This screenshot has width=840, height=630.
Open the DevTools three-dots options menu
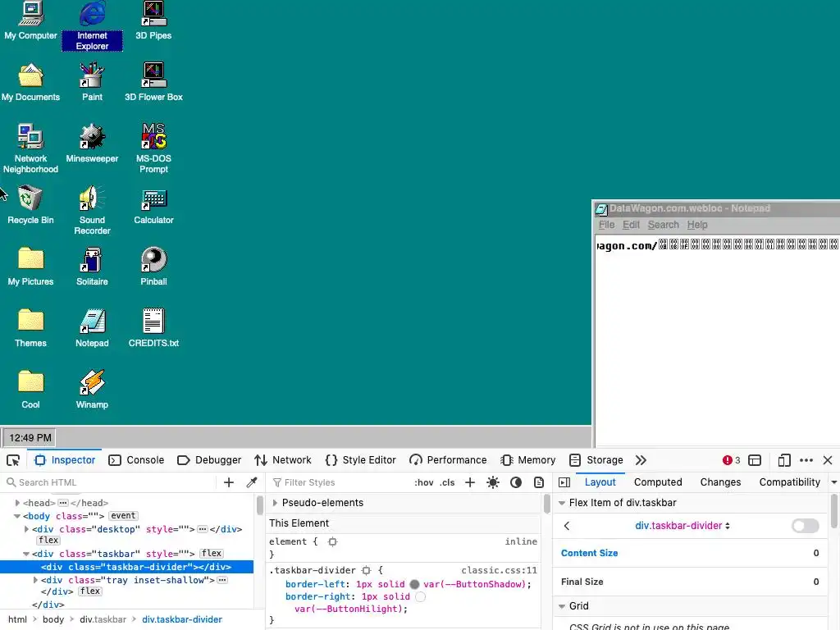(806, 460)
